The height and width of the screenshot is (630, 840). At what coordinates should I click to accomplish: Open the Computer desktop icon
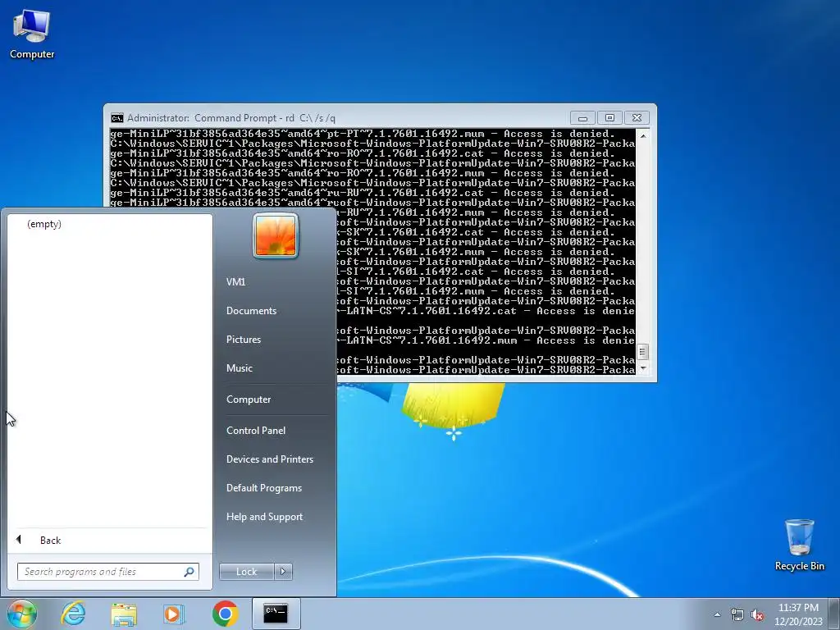point(32,33)
